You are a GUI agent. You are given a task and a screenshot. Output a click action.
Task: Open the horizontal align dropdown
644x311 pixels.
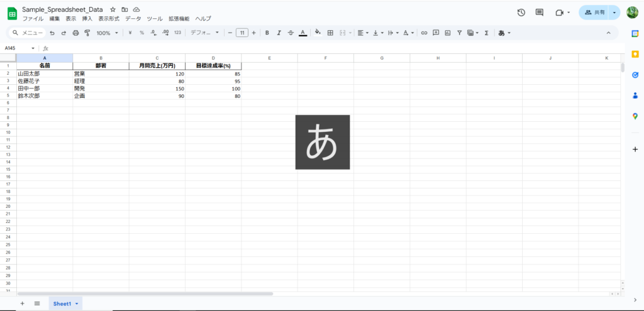[x=363, y=33]
